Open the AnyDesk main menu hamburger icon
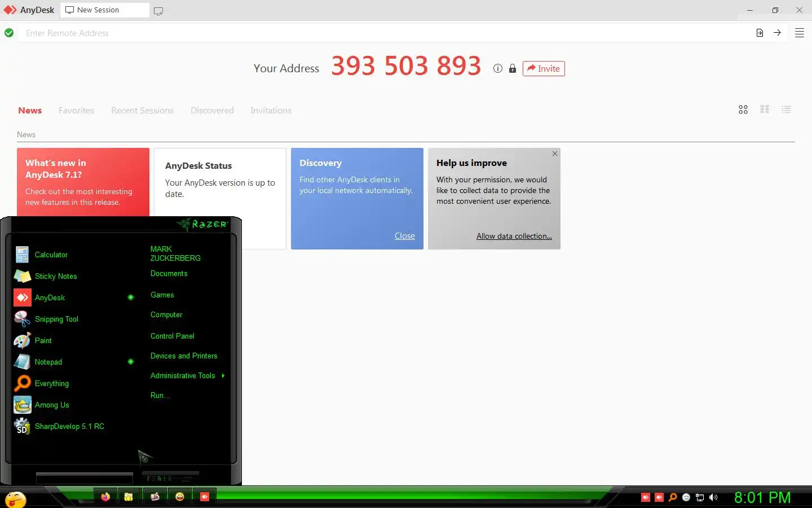This screenshot has width=812, height=508. 799,33
